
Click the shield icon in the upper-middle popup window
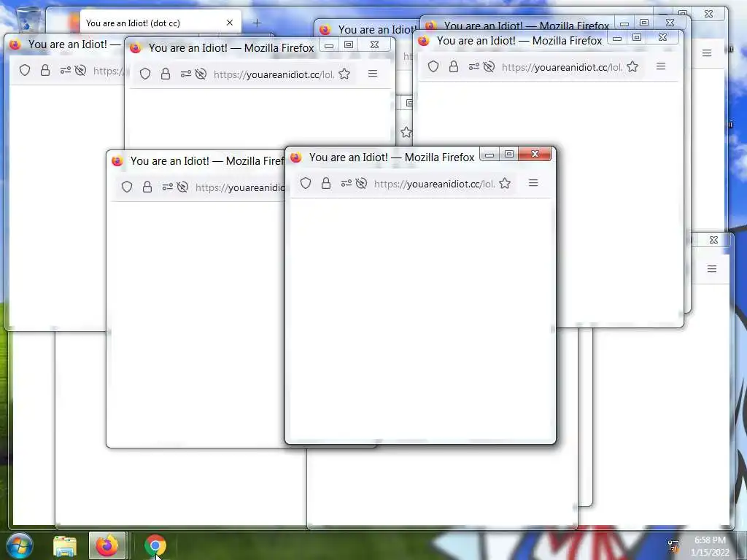click(145, 74)
